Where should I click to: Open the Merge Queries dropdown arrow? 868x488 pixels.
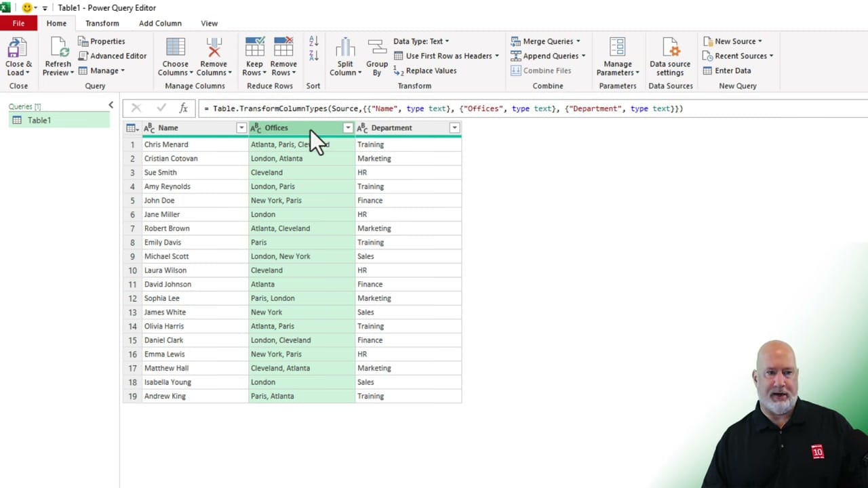(x=578, y=41)
